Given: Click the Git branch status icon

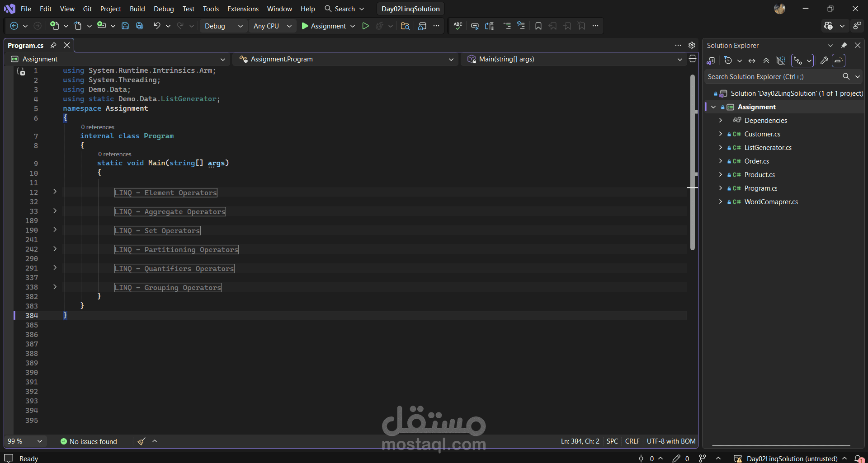Looking at the screenshot, I should pos(703,458).
